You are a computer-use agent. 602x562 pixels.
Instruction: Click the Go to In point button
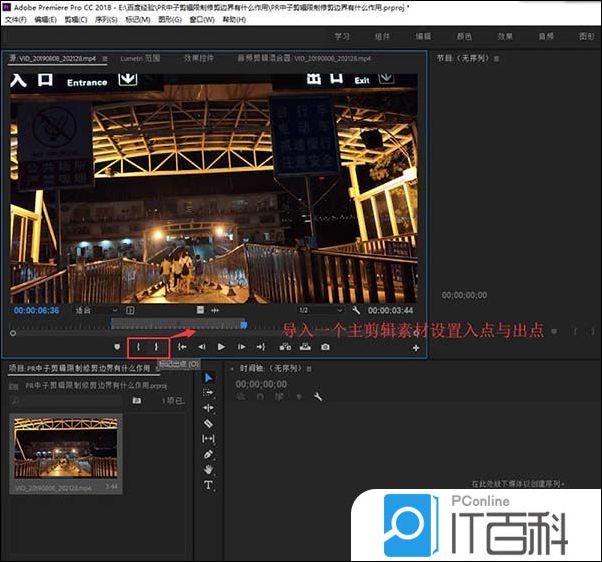tap(182, 347)
